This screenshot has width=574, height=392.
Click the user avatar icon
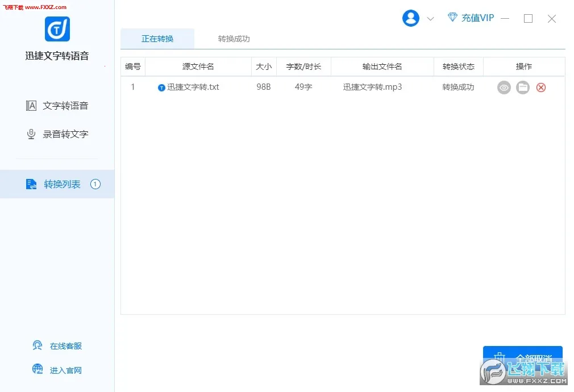pyautogui.click(x=411, y=18)
